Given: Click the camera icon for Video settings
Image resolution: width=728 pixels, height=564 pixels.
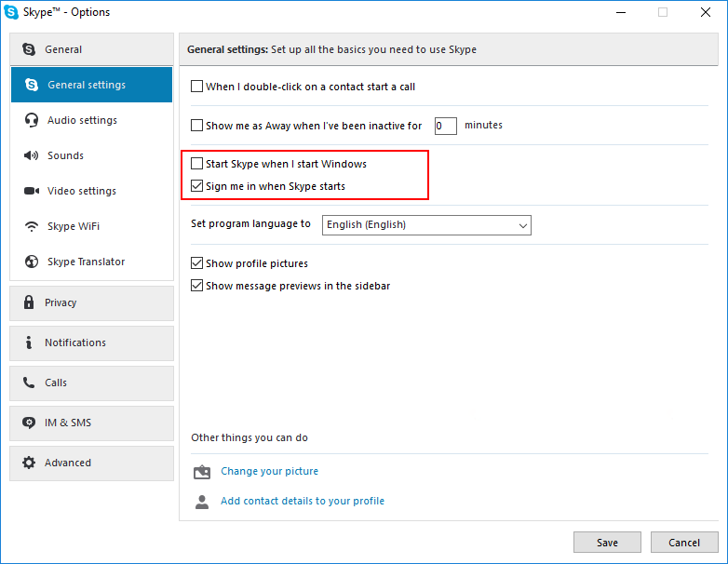Looking at the screenshot, I should click(x=32, y=191).
